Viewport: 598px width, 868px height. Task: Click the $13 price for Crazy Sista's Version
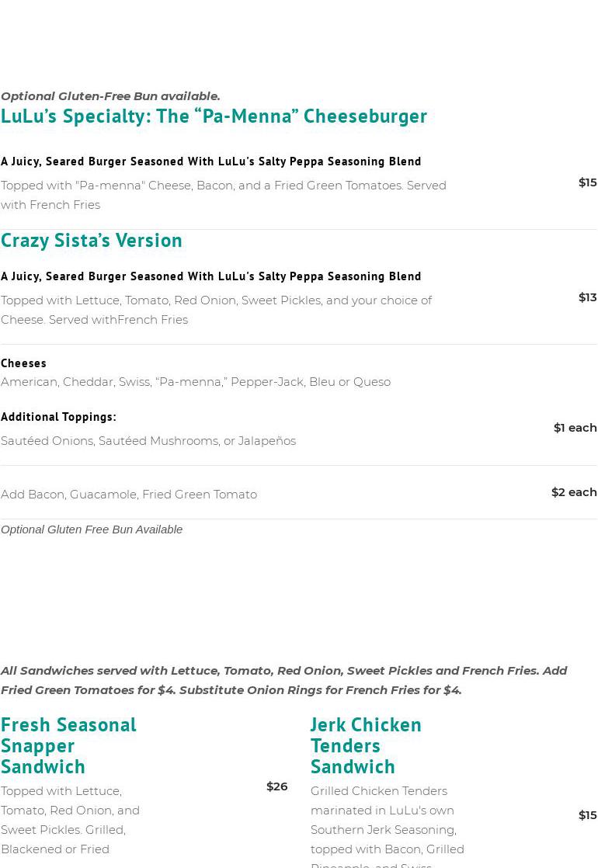coord(587,297)
